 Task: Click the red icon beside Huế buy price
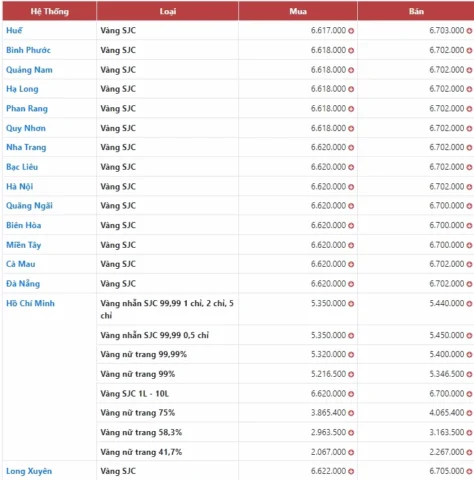tap(351, 31)
